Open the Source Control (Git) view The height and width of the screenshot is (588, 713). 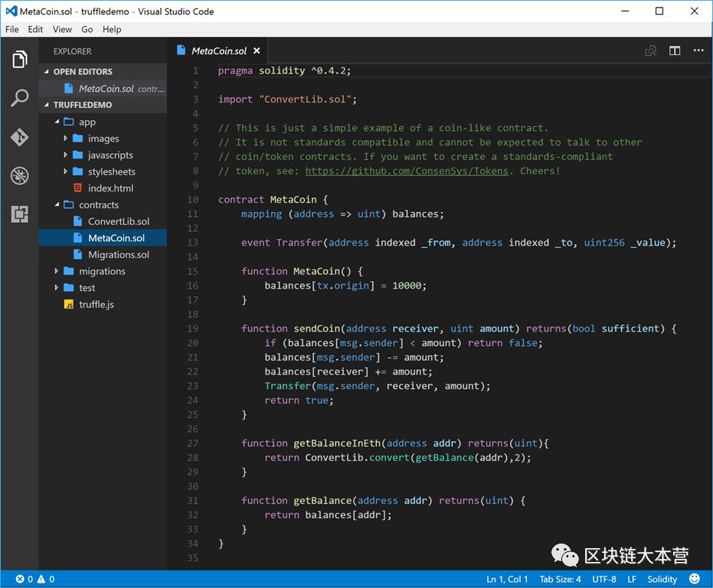(x=20, y=137)
